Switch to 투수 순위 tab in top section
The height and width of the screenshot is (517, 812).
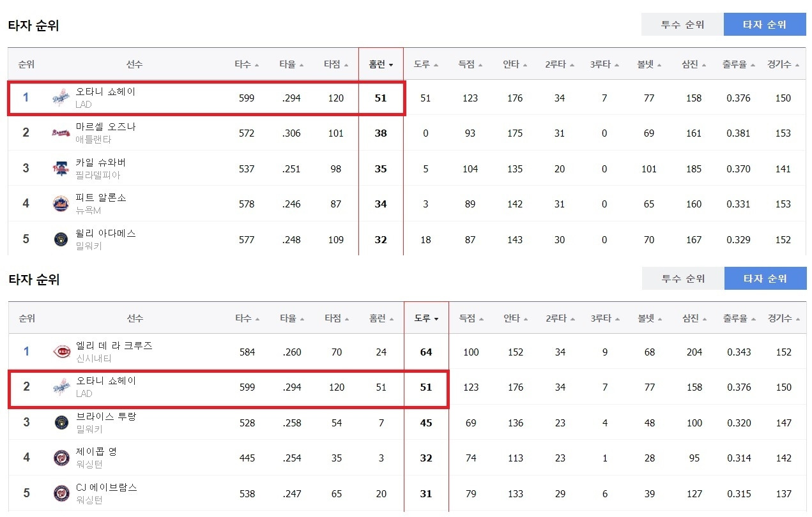point(682,24)
